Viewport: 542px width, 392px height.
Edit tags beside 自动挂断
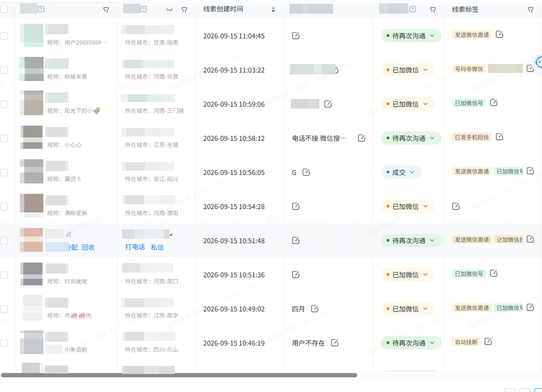coord(488,342)
